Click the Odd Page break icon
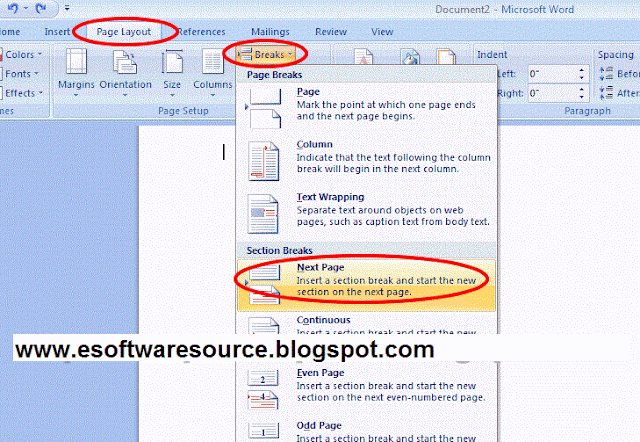 [x=264, y=431]
